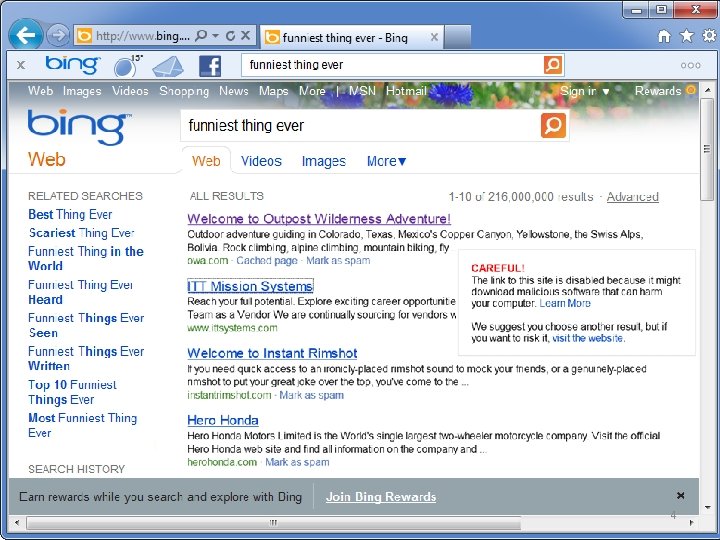Image resolution: width=720 pixels, height=540 pixels.
Task: Open the address bar dropdown arrow
Action: 215,35
